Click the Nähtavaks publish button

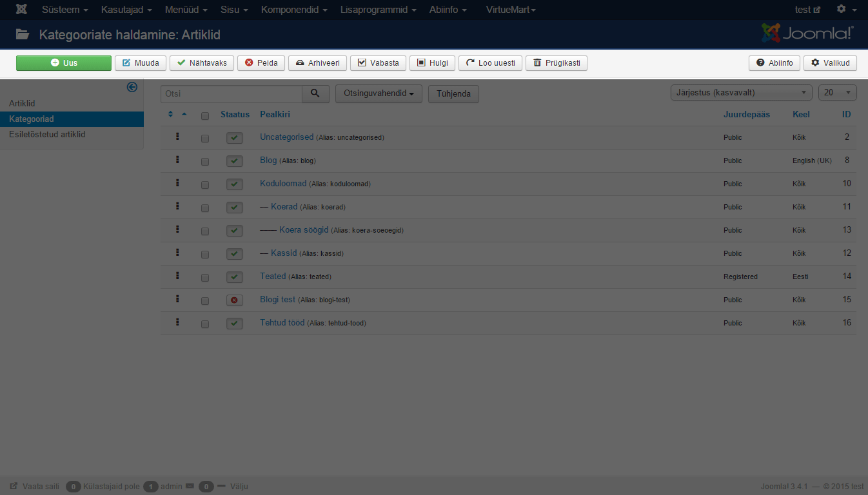202,63
